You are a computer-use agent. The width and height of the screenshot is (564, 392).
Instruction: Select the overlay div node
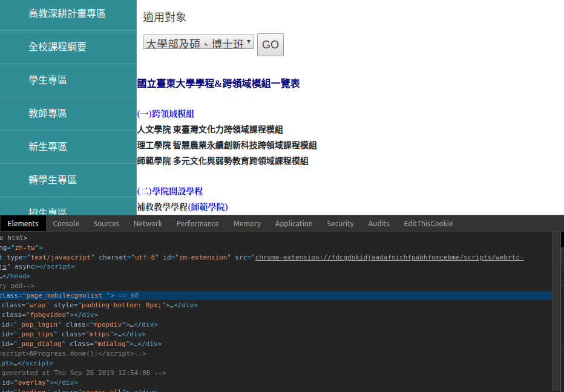coord(276,383)
